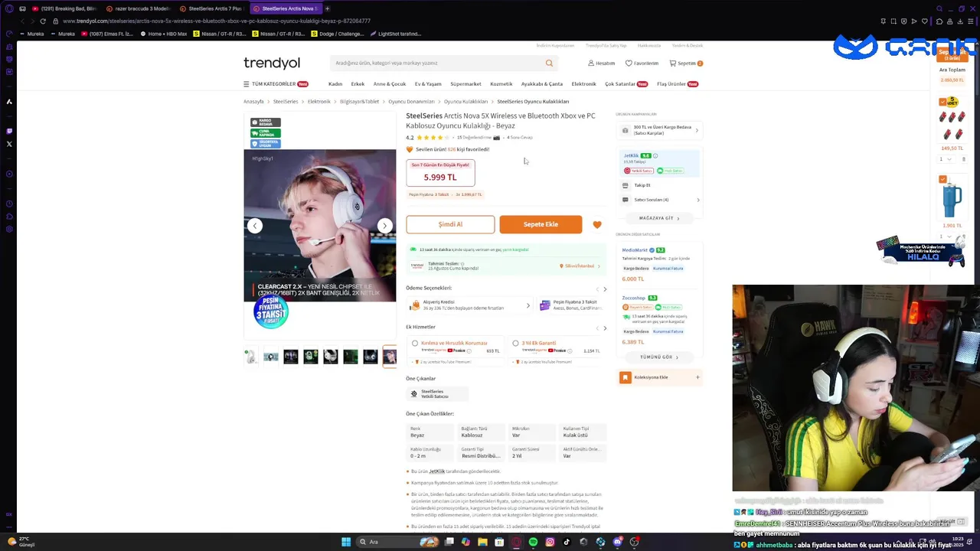Open TikTok from the taskbar
This screenshot has width=980, height=551.
point(567,542)
